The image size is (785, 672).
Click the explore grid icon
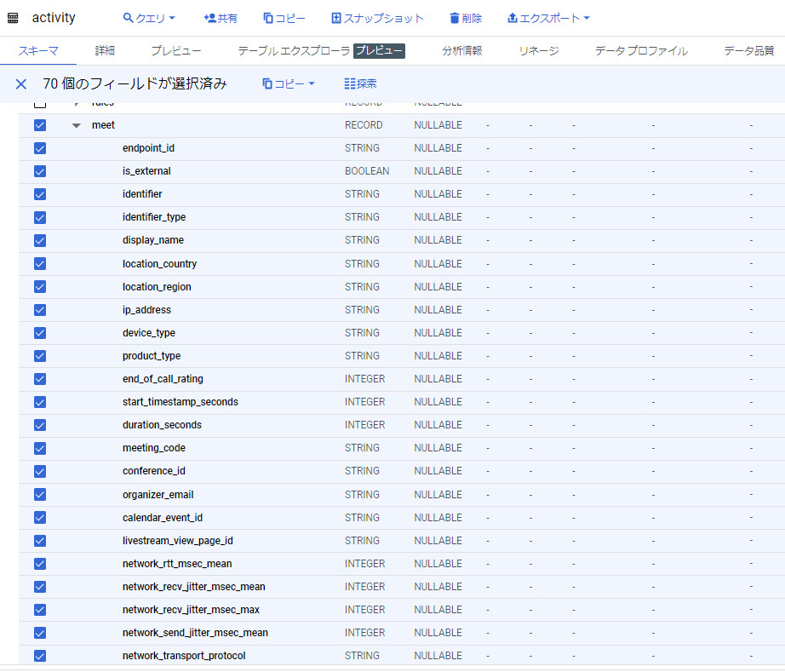tap(350, 83)
